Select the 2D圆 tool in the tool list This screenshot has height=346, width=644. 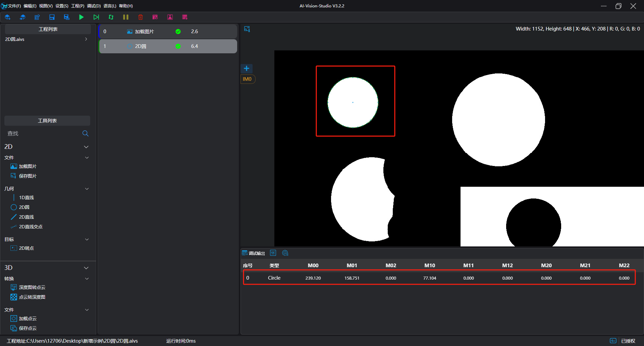(x=20, y=207)
